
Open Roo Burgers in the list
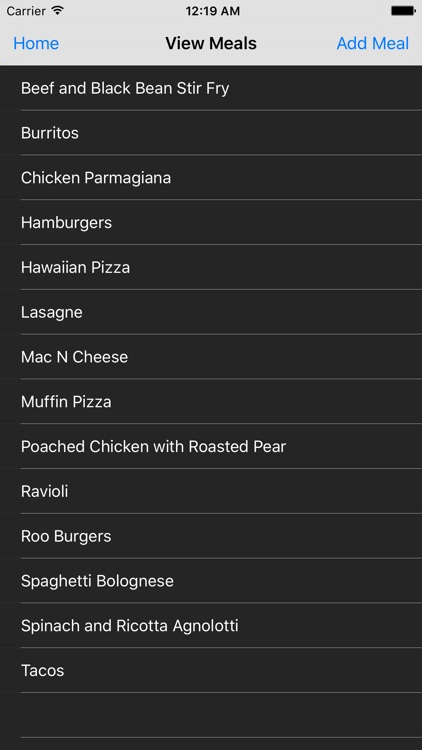[x=211, y=536]
